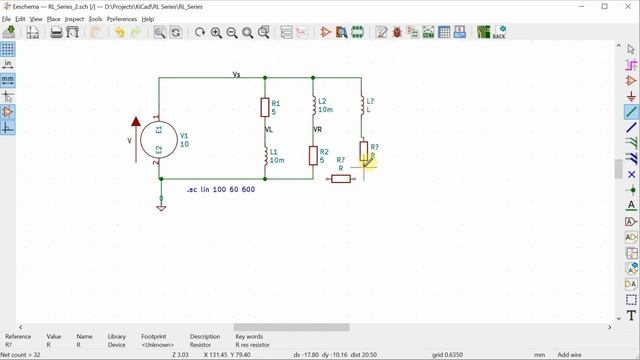The height and width of the screenshot is (360, 640).
Task: Open the Place menu
Action: click(x=53, y=19)
